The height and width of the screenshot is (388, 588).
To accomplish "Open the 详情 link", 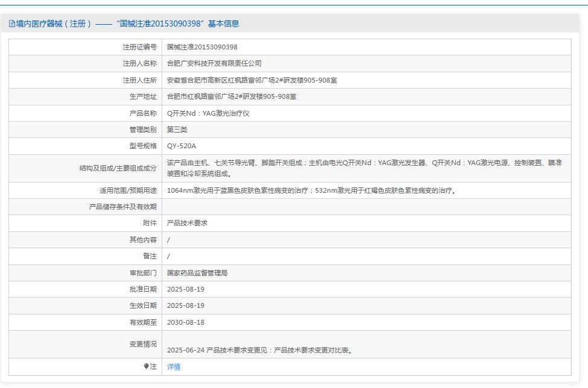I will point(174,367).
